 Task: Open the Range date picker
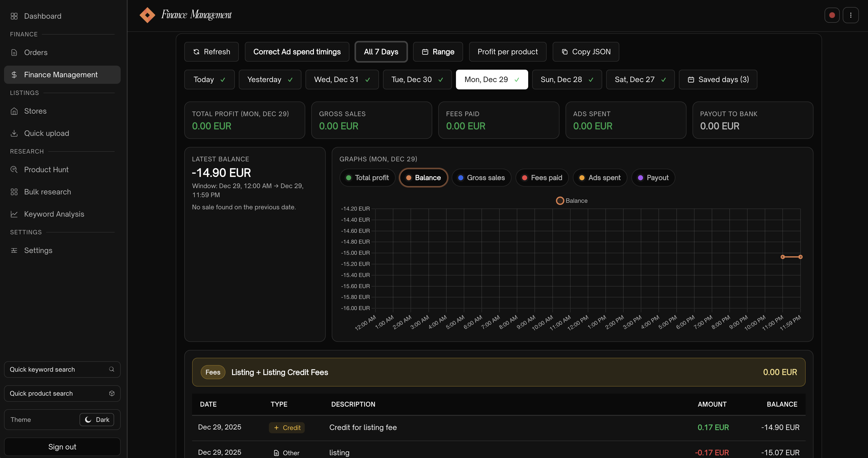click(438, 52)
